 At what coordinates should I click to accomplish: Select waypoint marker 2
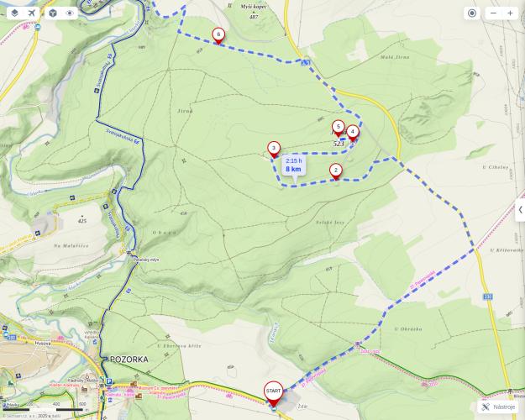[x=336, y=172]
